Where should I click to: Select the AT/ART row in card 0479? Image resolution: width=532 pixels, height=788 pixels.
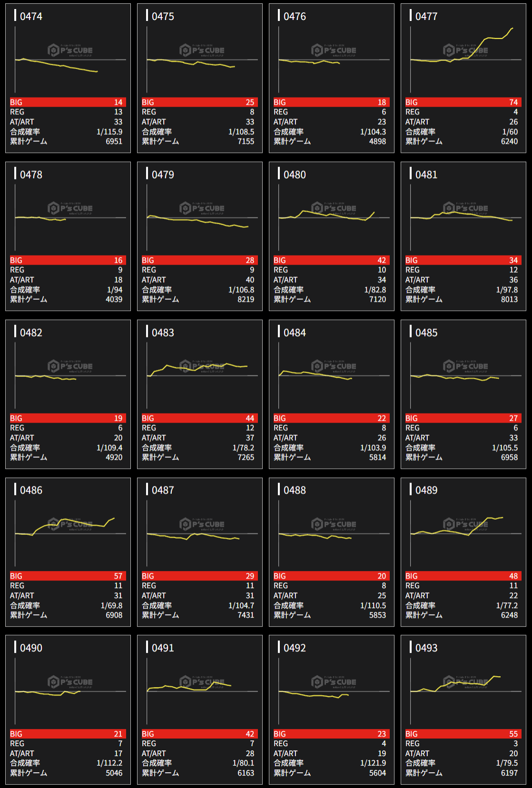coord(200,280)
